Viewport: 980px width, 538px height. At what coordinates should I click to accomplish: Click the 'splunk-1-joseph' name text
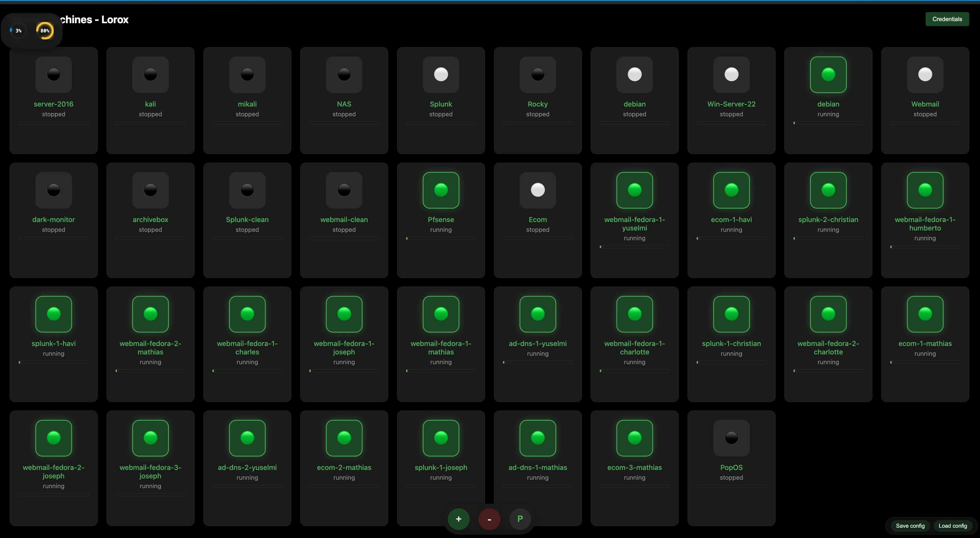point(441,467)
